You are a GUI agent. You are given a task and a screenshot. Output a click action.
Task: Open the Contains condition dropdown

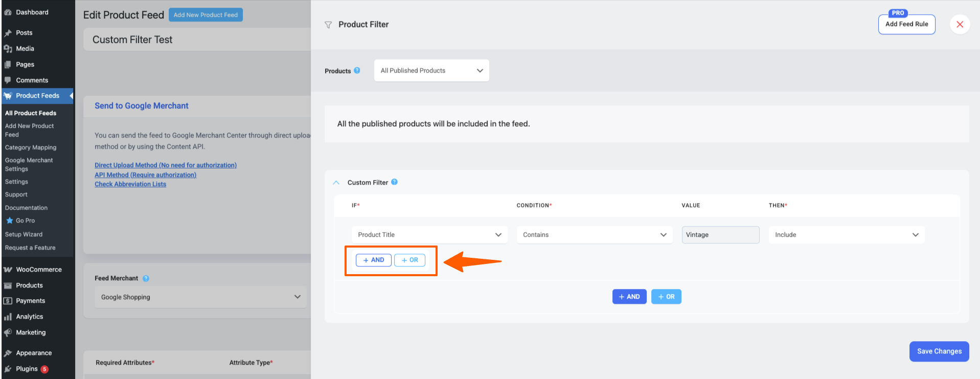click(x=594, y=235)
